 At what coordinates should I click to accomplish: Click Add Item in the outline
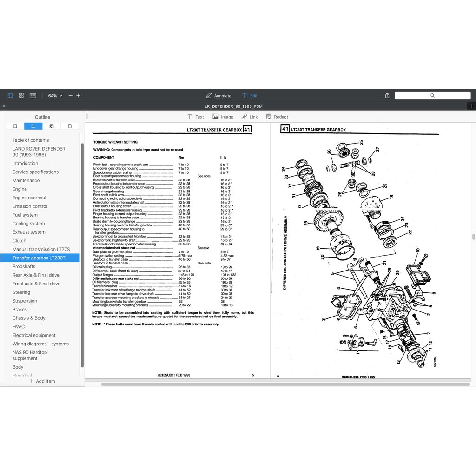[x=42, y=381]
